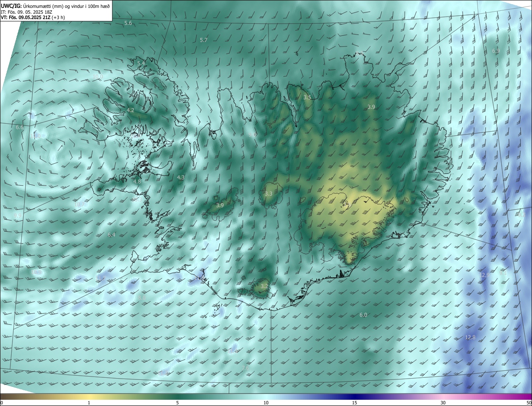Click the 1 tick label on the color scale
The image size is (532, 406).
tap(89, 403)
